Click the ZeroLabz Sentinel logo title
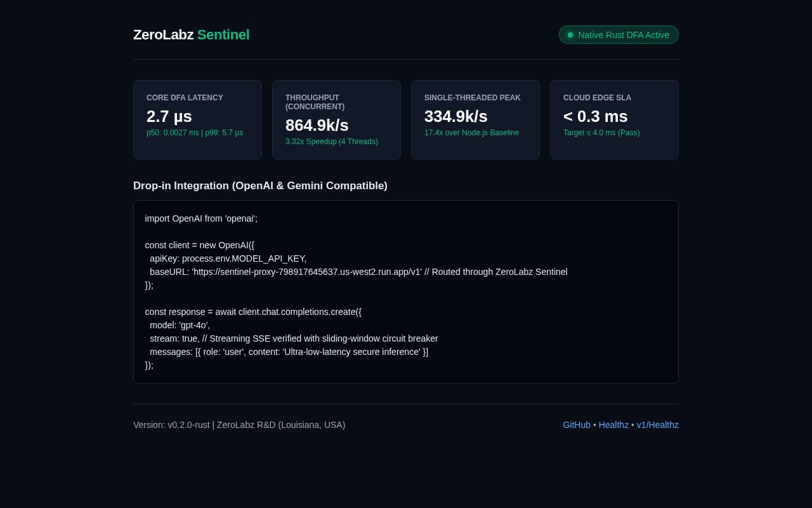This screenshot has width=812, height=508. [192, 35]
